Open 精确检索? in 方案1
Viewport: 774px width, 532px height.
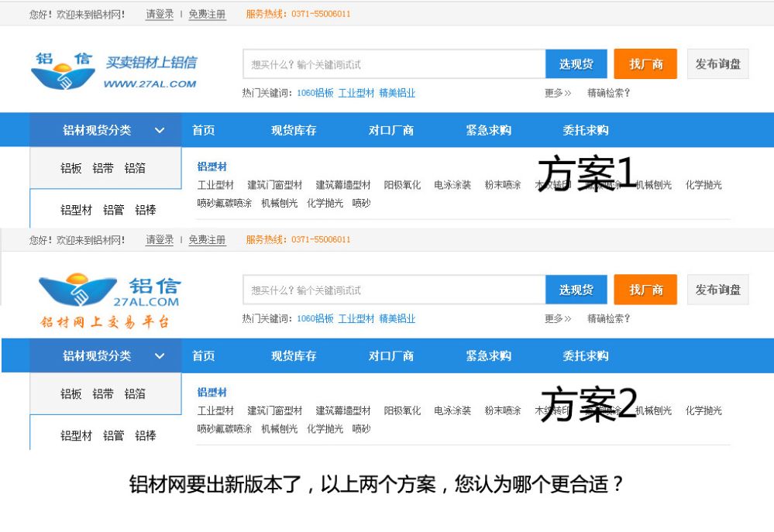point(609,93)
